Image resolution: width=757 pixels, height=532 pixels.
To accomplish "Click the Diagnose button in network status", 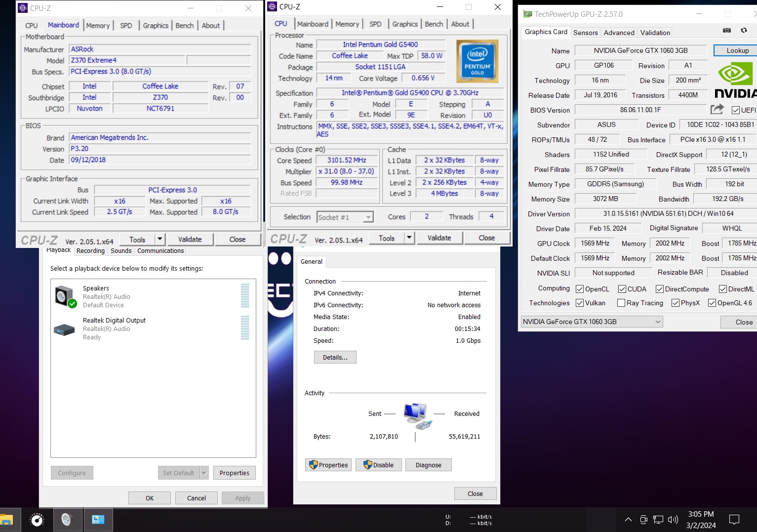I will 428,465.
